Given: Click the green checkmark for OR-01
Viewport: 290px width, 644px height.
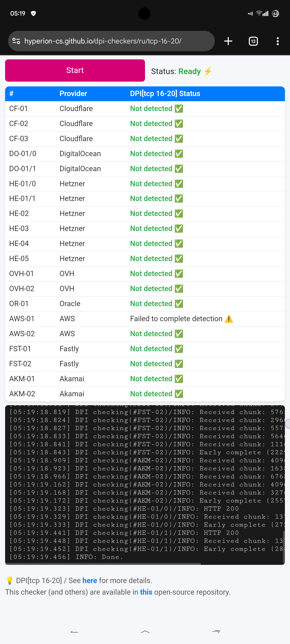Looking at the screenshot, I should (179, 304).
